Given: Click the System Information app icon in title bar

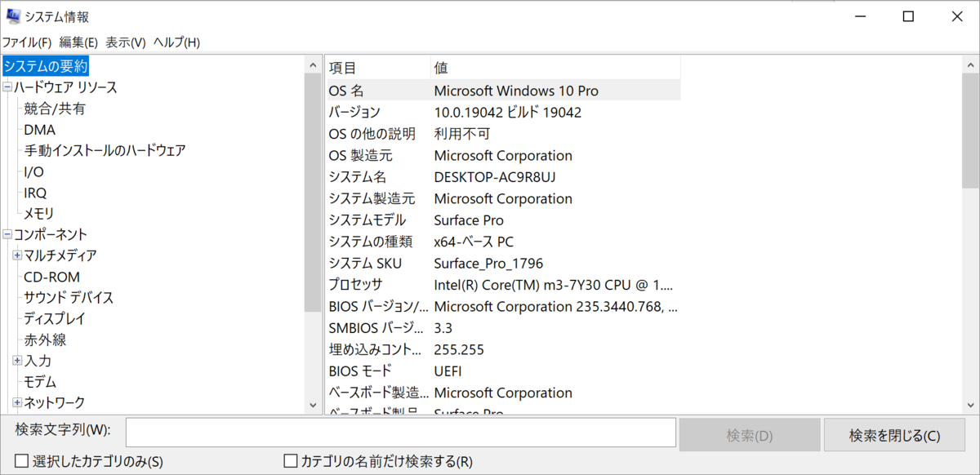Looking at the screenshot, I should click(x=11, y=16).
